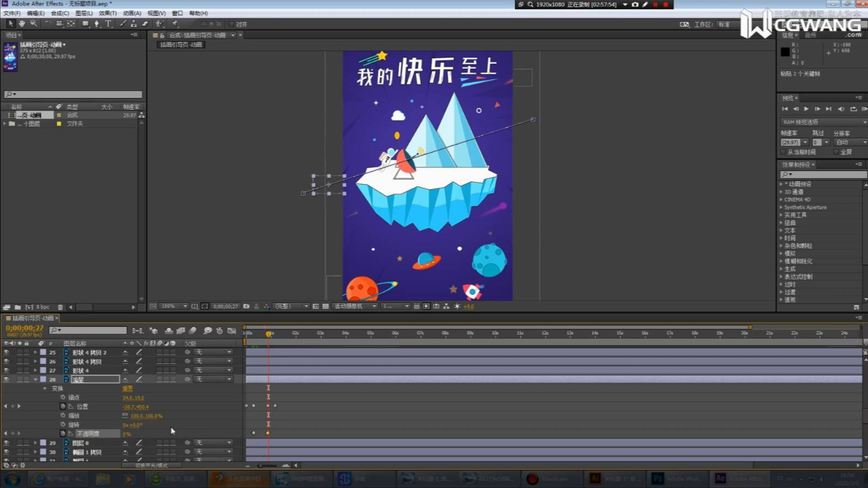Toggle Motion Blur enable switch in timeline
This screenshot has width=868, height=488.
coord(193,331)
